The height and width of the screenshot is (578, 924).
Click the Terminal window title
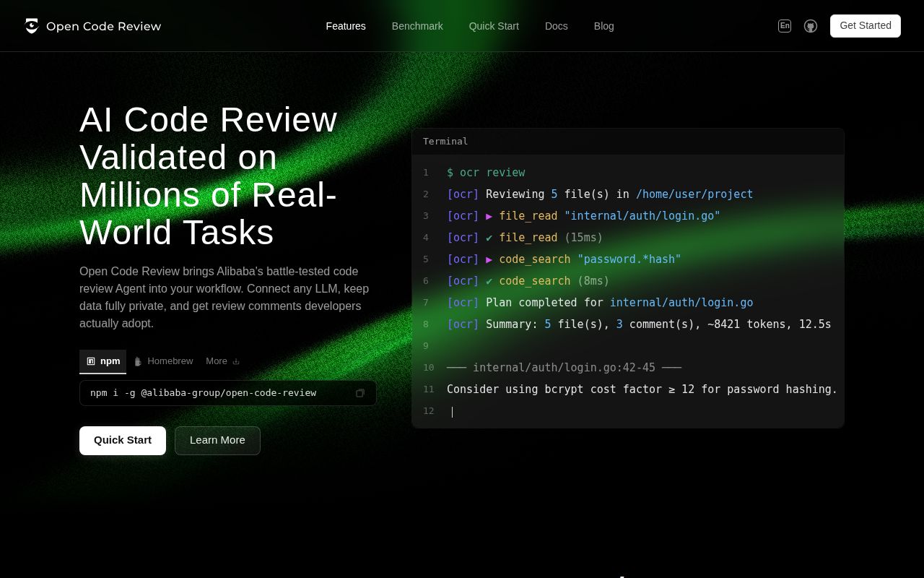tap(445, 142)
